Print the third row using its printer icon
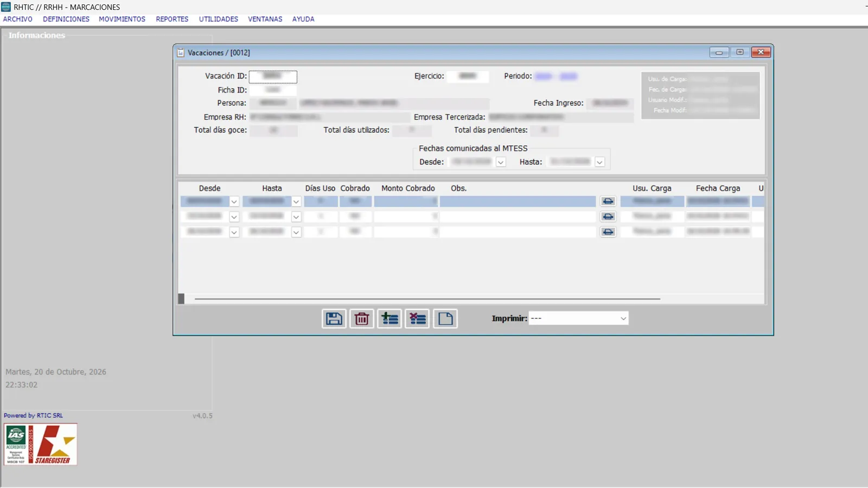Screen dimensions: 868x488 click(x=608, y=232)
